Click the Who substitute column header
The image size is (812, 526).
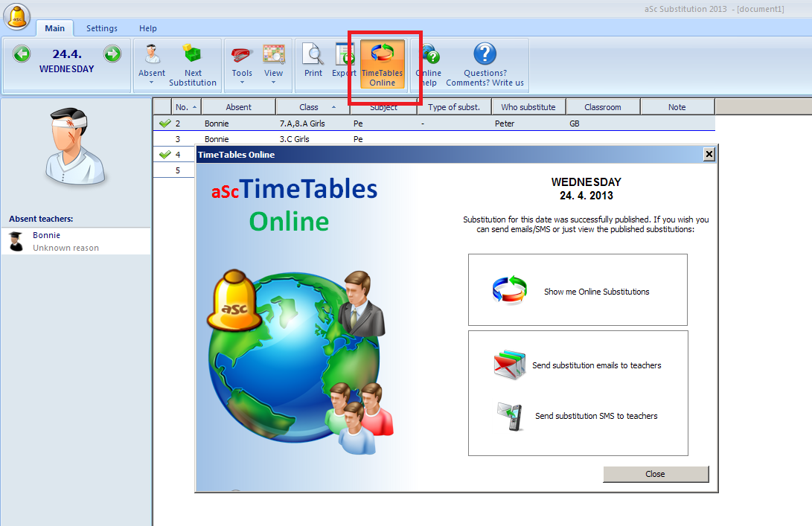528,107
